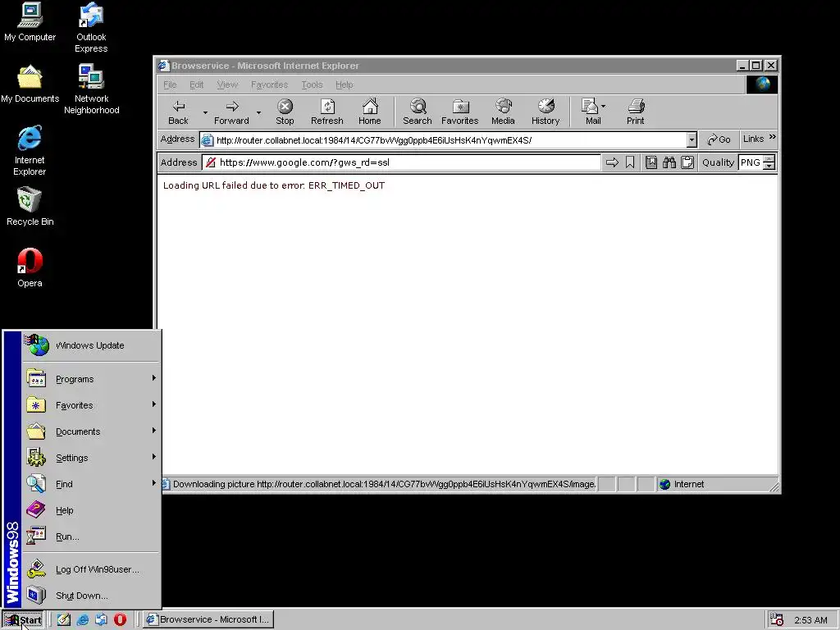
Task: Launch Outlook Express from quick launch bar
Action: click(101, 619)
